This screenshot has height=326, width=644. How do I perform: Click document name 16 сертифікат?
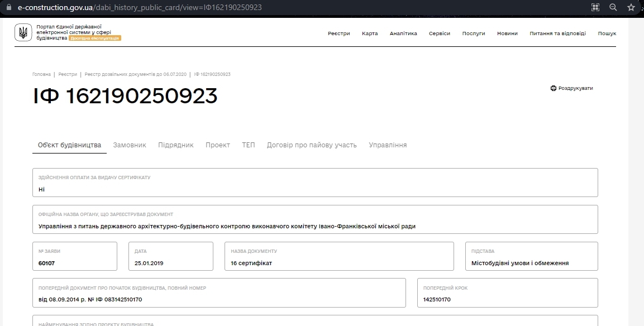pos(251,263)
